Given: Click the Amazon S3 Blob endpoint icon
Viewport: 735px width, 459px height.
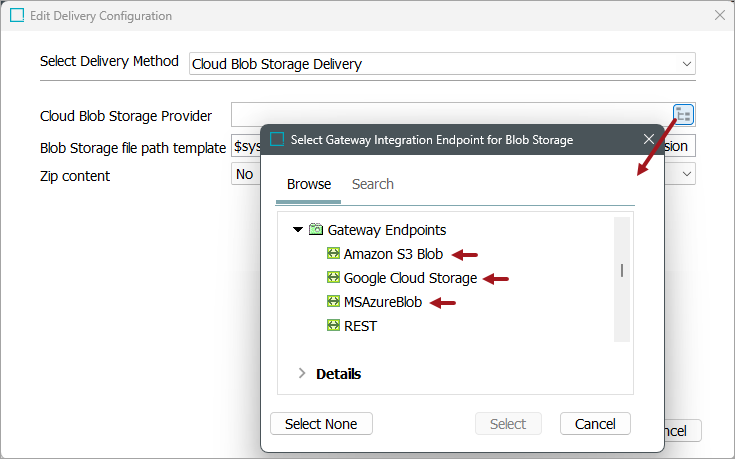Looking at the screenshot, I should point(334,254).
